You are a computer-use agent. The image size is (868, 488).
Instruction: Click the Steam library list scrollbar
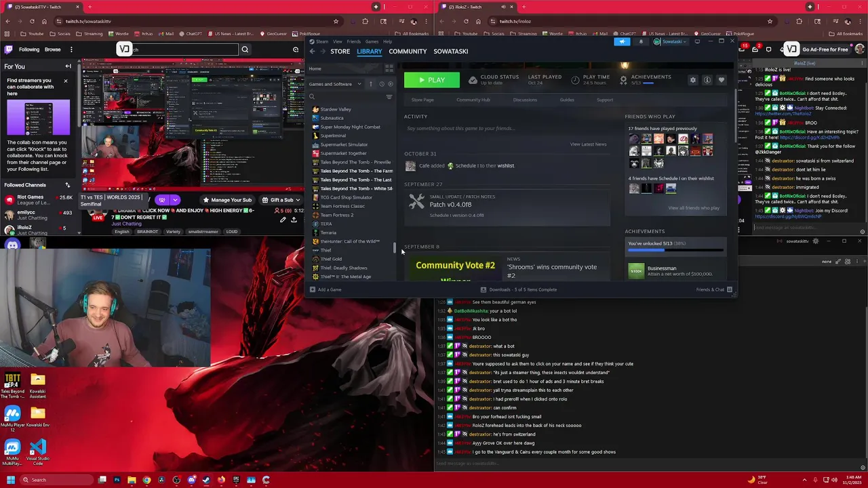click(394, 247)
